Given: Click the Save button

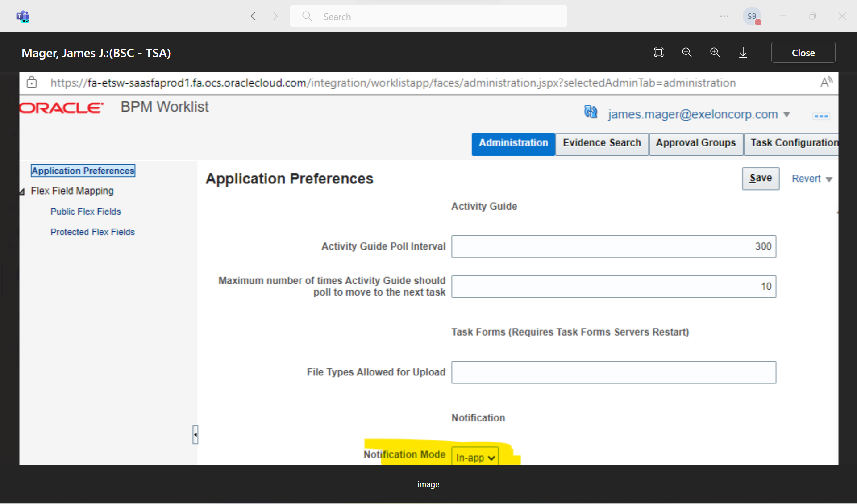Looking at the screenshot, I should [x=760, y=178].
